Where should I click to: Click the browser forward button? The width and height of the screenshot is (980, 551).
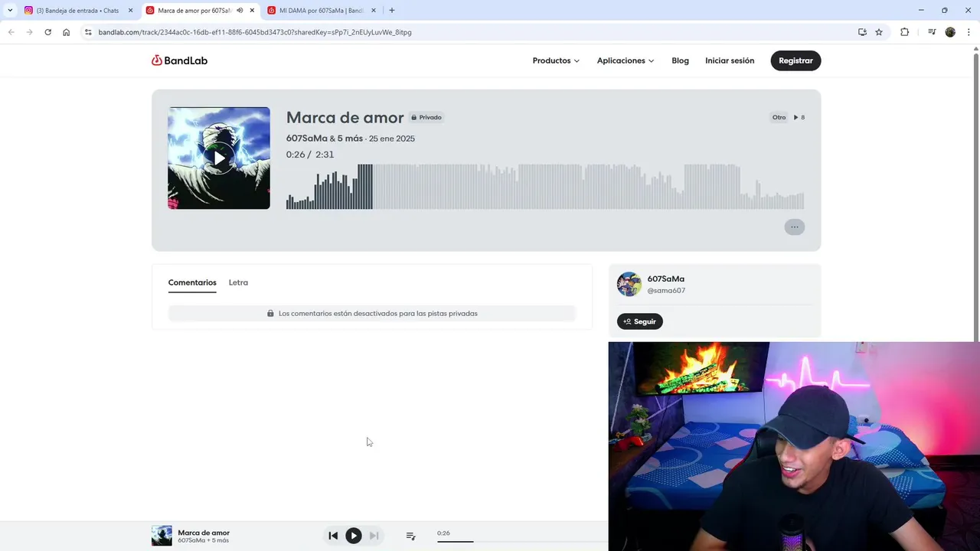pos(29,32)
